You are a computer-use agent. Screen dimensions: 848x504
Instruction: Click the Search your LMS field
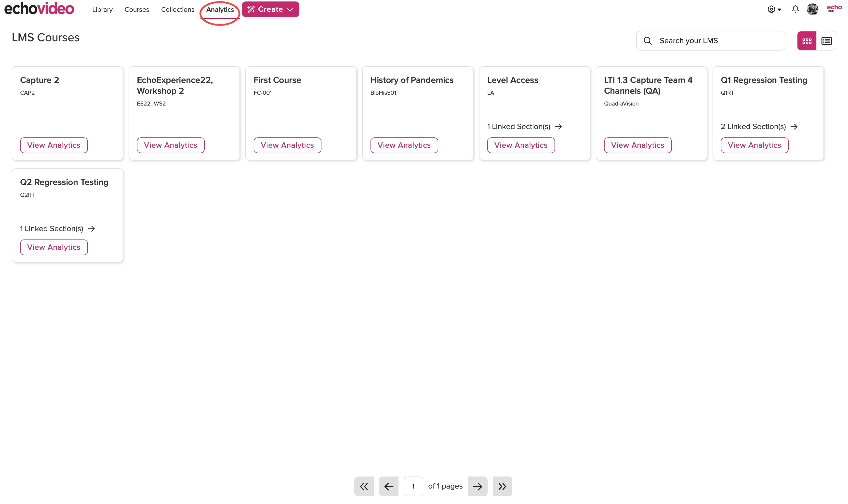(x=710, y=40)
